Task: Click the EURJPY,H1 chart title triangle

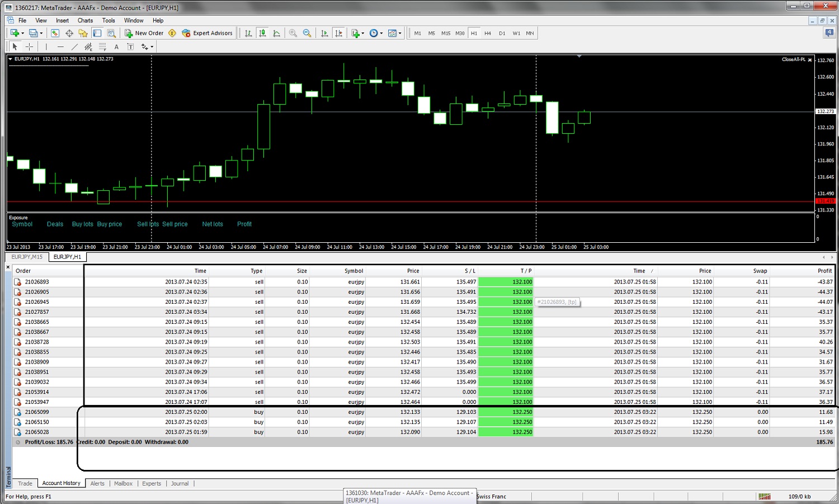Action: 10,59
